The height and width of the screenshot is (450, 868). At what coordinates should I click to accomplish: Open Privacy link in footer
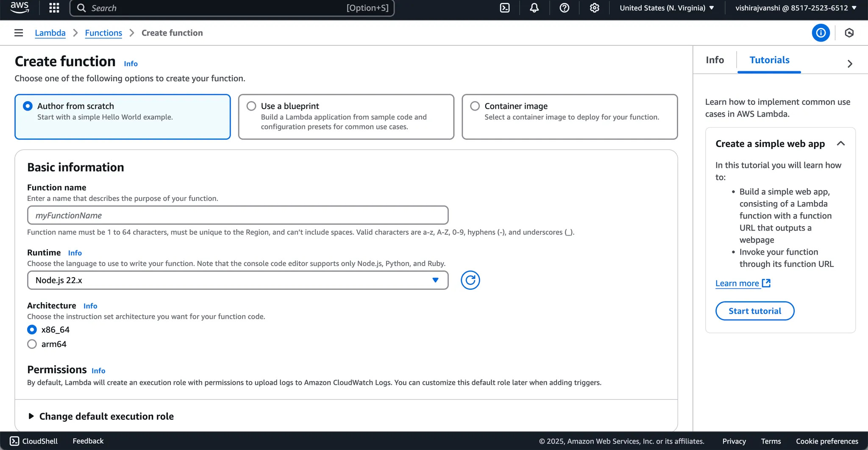pos(734,441)
